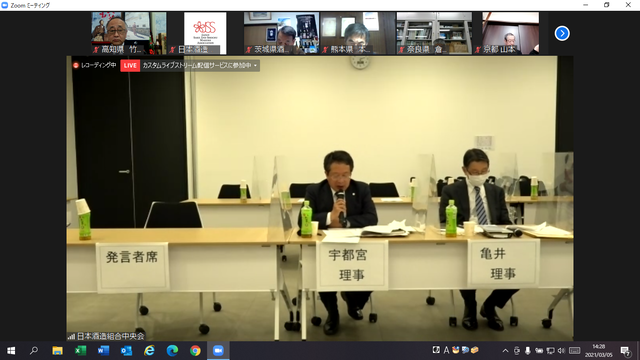640x360 pixels.
Task: Open Windows search from the taskbar
Action: (34, 351)
